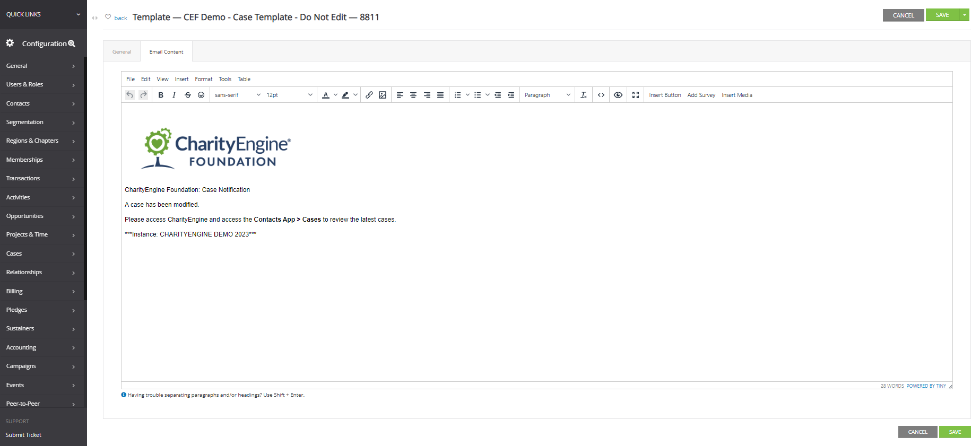The height and width of the screenshot is (446, 980).
Task: Open the View menu in editor
Action: point(162,79)
